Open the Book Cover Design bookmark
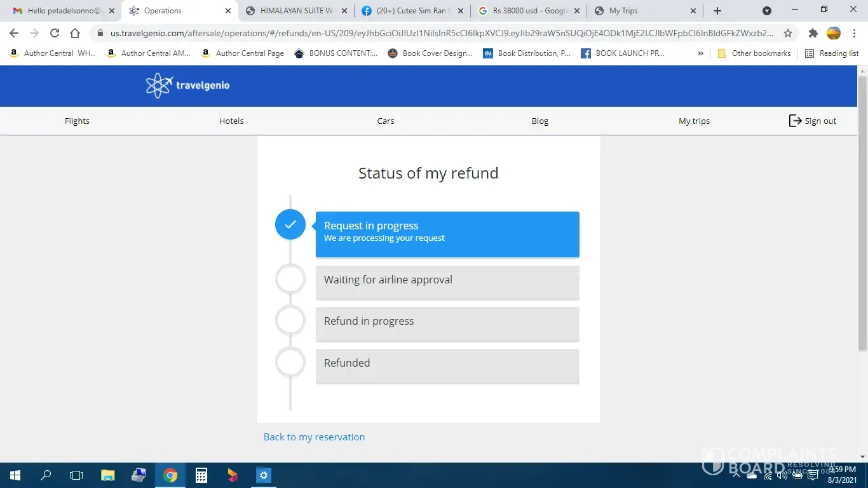Image resolution: width=868 pixels, height=488 pixels. pos(430,53)
